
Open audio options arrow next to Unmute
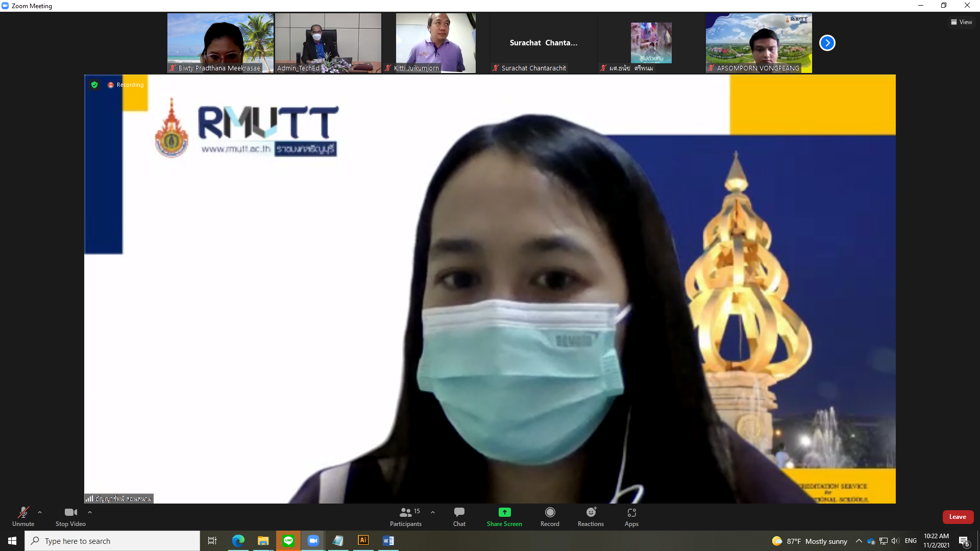click(40, 512)
